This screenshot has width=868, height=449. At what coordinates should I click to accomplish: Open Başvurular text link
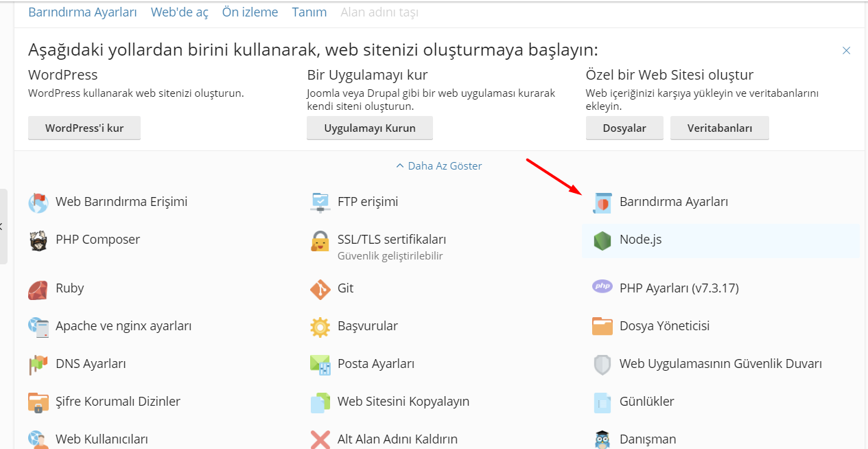click(368, 326)
